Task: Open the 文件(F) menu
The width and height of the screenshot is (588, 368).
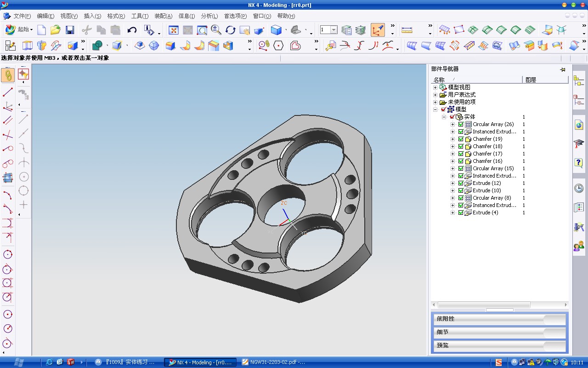Action: coord(22,16)
